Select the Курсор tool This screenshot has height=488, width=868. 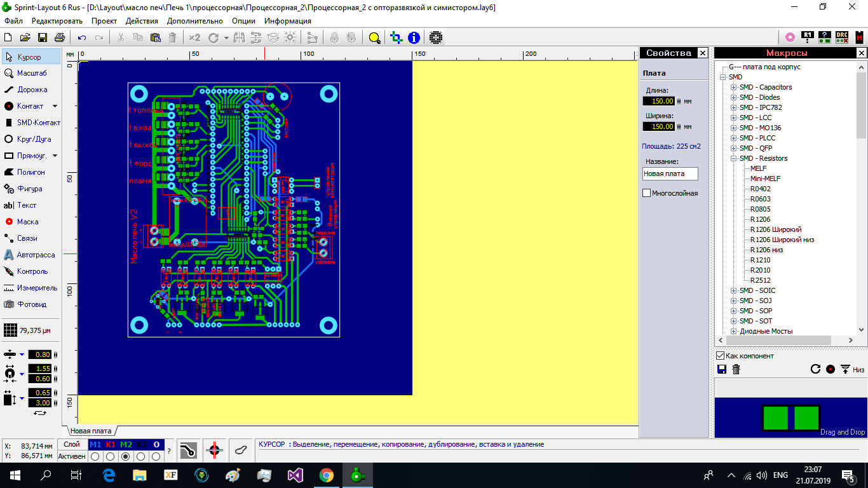pos(31,57)
